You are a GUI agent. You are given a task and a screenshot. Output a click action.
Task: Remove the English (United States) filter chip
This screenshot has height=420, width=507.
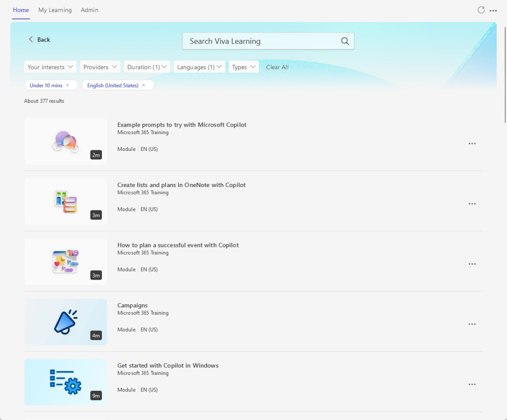point(144,85)
